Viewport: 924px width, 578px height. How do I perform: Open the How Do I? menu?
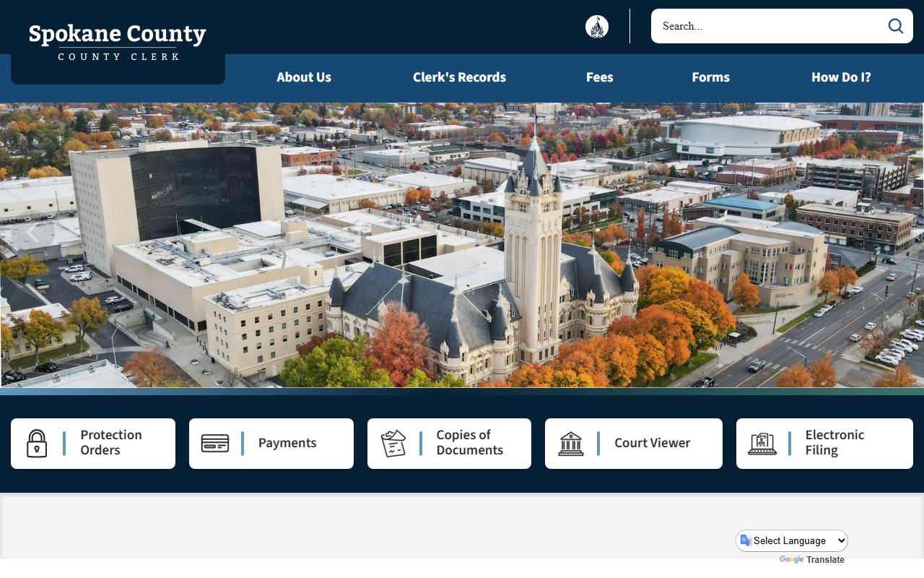coord(841,77)
